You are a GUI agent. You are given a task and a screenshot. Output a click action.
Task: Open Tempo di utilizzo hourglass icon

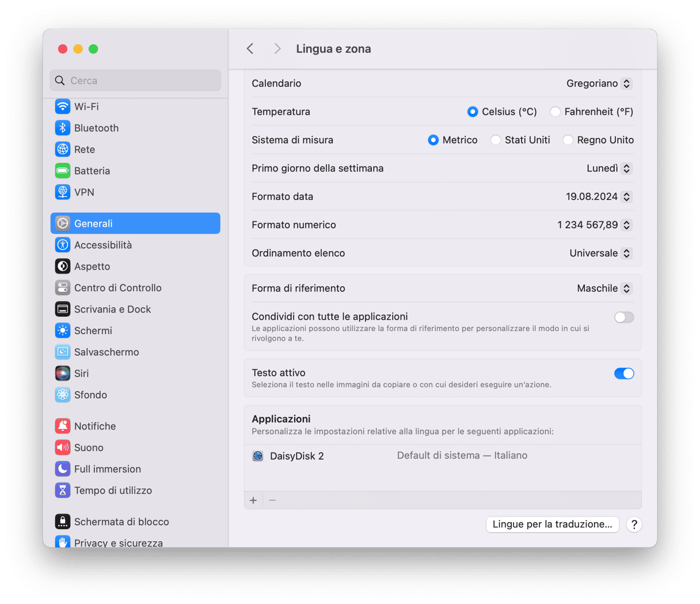(63, 491)
